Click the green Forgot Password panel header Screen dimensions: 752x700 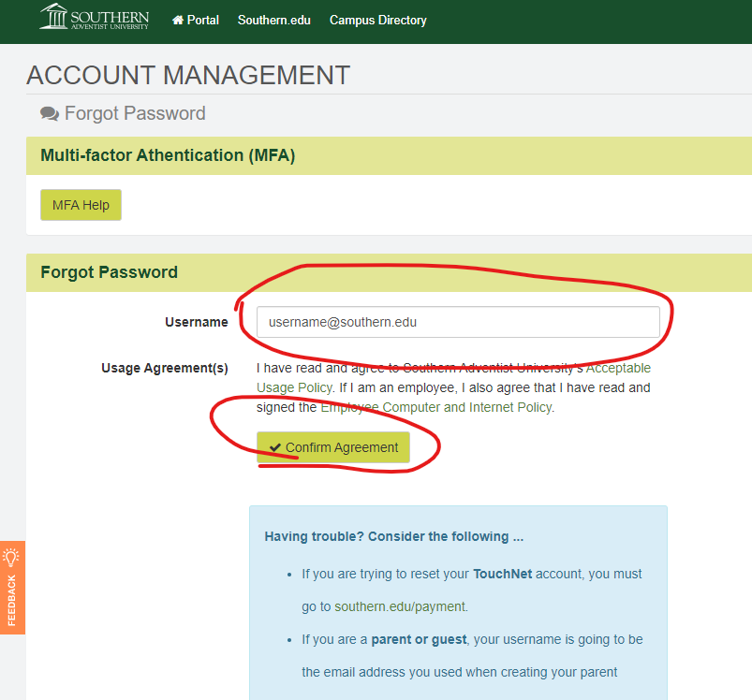[109, 272]
